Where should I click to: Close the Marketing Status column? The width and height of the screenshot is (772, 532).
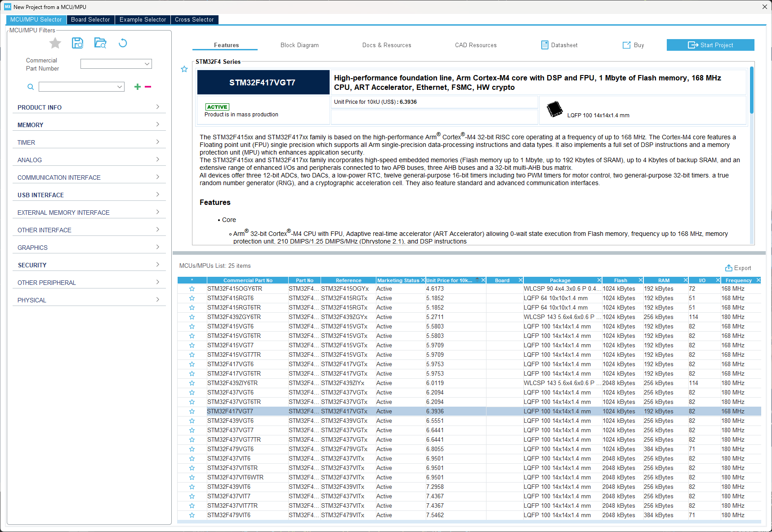(423, 280)
